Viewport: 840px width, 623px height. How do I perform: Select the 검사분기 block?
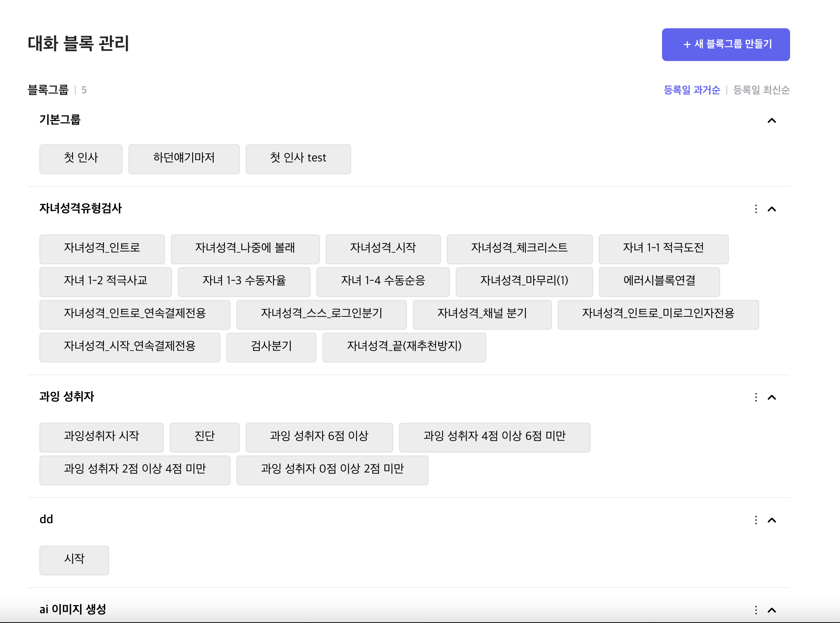coord(271,347)
